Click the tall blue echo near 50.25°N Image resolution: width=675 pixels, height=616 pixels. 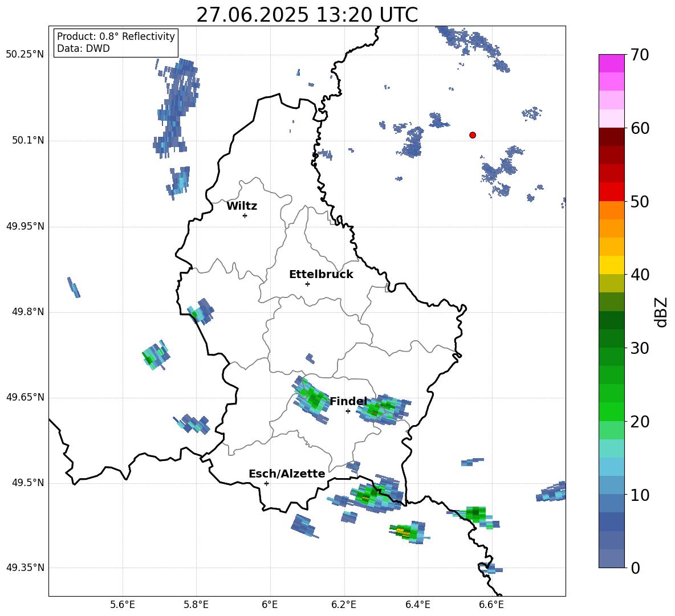(177, 108)
